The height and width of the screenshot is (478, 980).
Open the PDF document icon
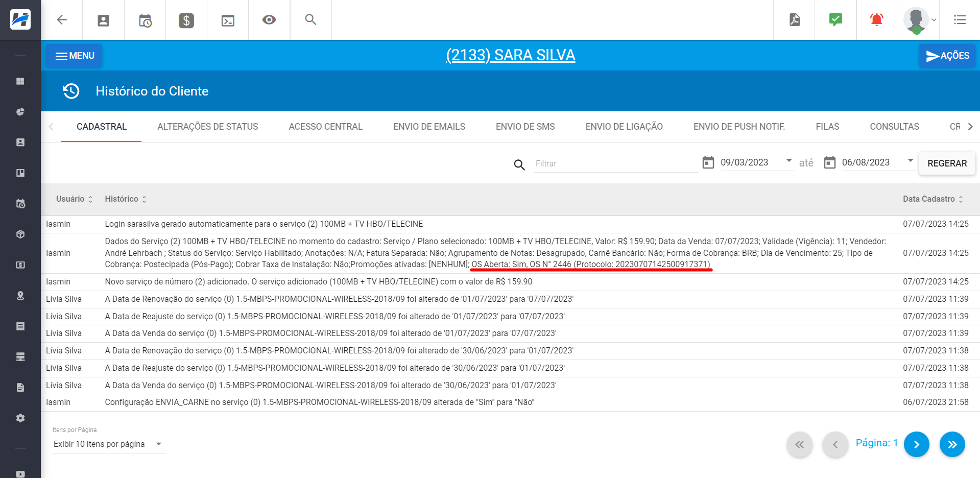(x=795, y=20)
